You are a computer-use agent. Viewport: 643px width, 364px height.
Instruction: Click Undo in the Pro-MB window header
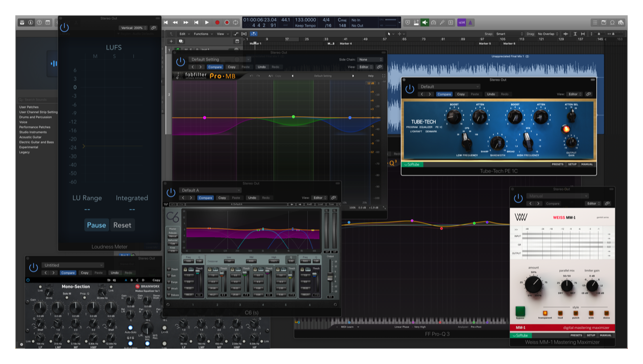click(x=262, y=67)
